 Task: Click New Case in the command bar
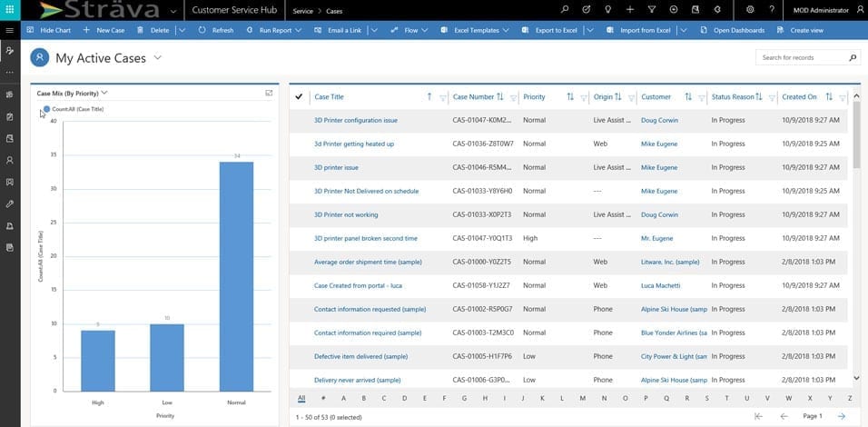[104, 30]
